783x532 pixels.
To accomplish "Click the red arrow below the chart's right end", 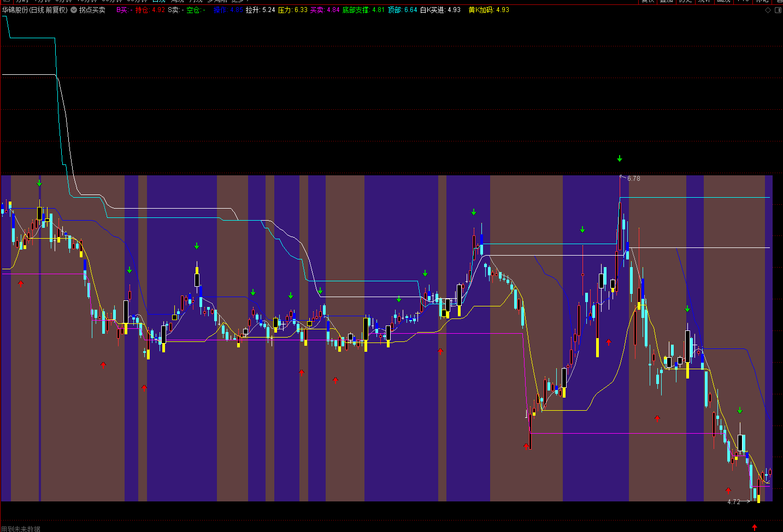I will 755,527.
